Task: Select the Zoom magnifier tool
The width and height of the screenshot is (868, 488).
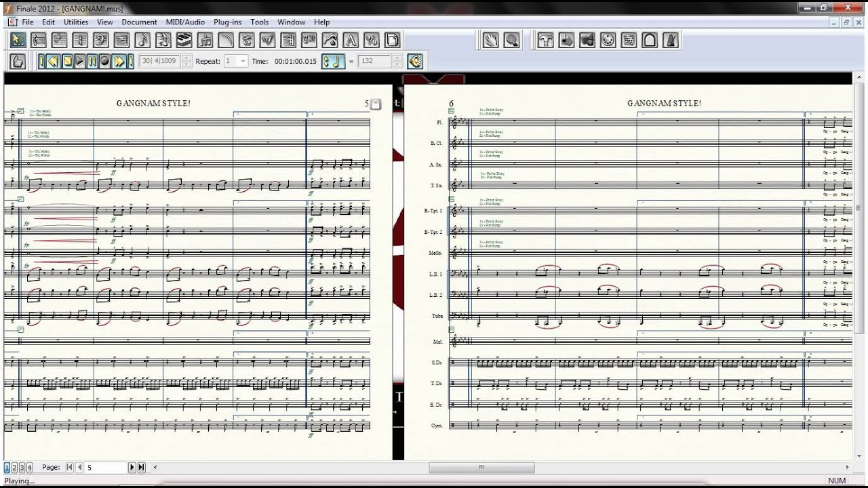Action: point(512,40)
